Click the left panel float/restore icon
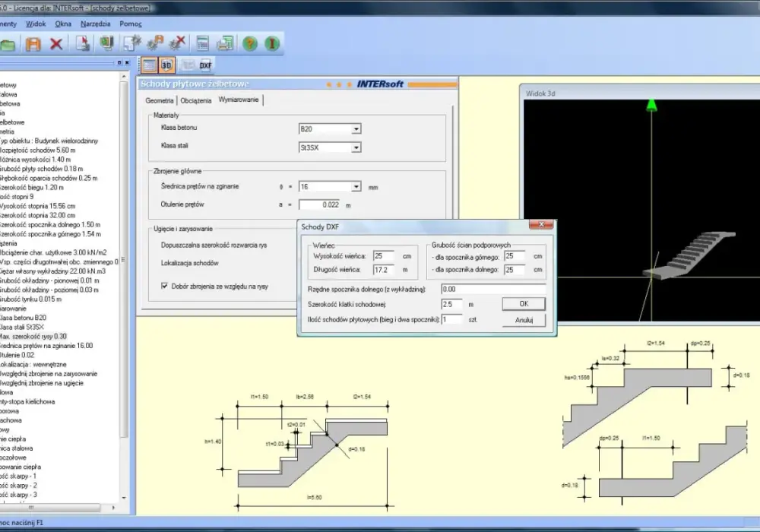The height and width of the screenshot is (532, 760). pyautogui.click(x=119, y=62)
